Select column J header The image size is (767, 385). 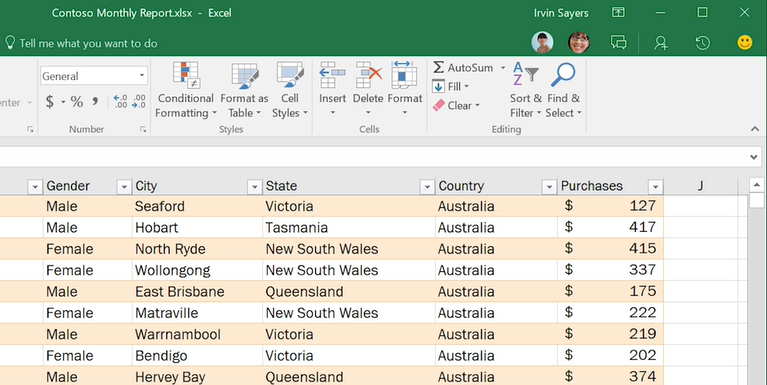coord(700,186)
